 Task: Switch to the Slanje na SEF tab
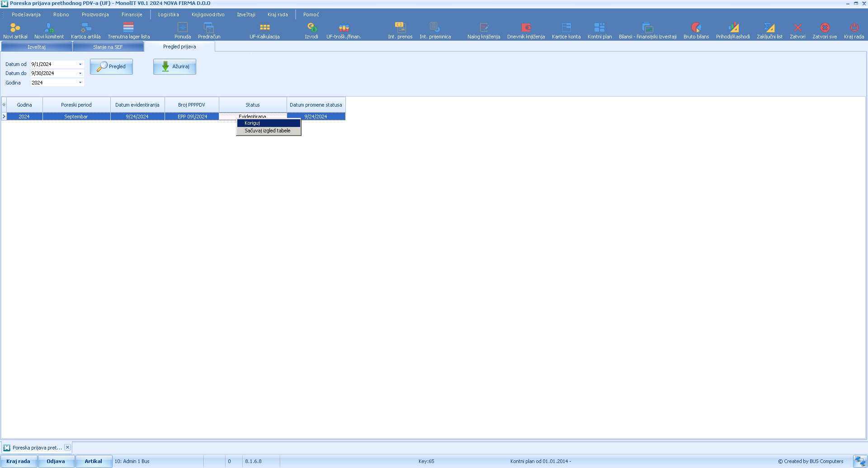pos(108,47)
